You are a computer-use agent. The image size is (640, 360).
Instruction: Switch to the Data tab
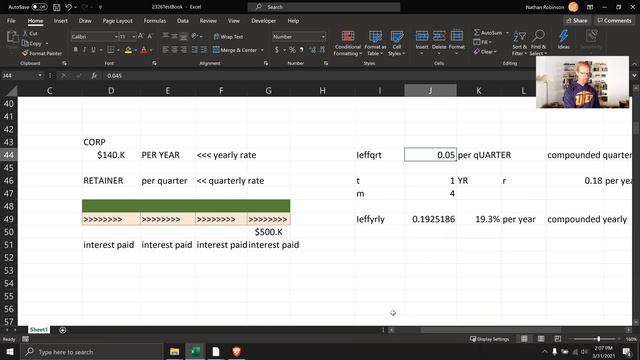click(183, 21)
